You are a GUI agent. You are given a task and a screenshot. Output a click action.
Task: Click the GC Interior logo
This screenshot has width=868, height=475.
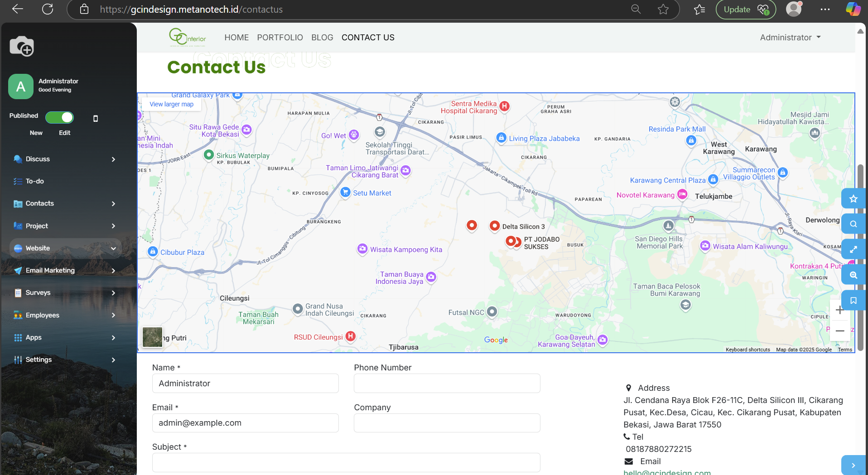coord(188,37)
